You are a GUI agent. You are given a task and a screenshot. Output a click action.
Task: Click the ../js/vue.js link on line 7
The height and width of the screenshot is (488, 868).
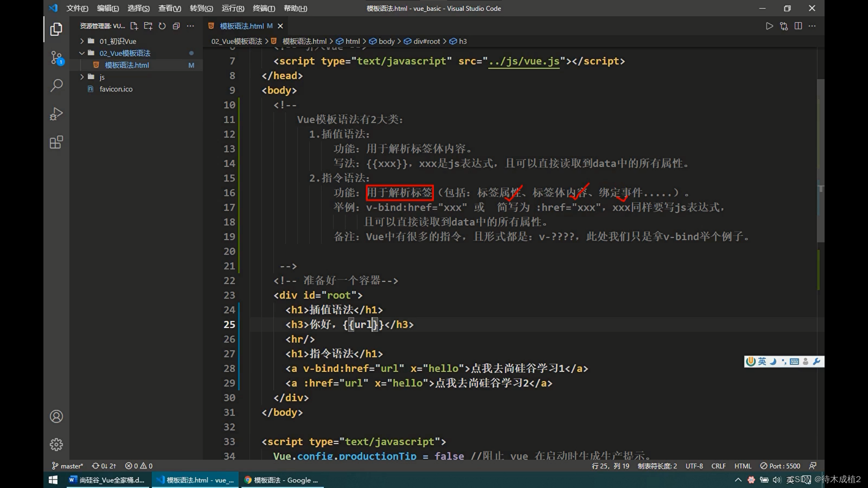[x=524, y=61]
